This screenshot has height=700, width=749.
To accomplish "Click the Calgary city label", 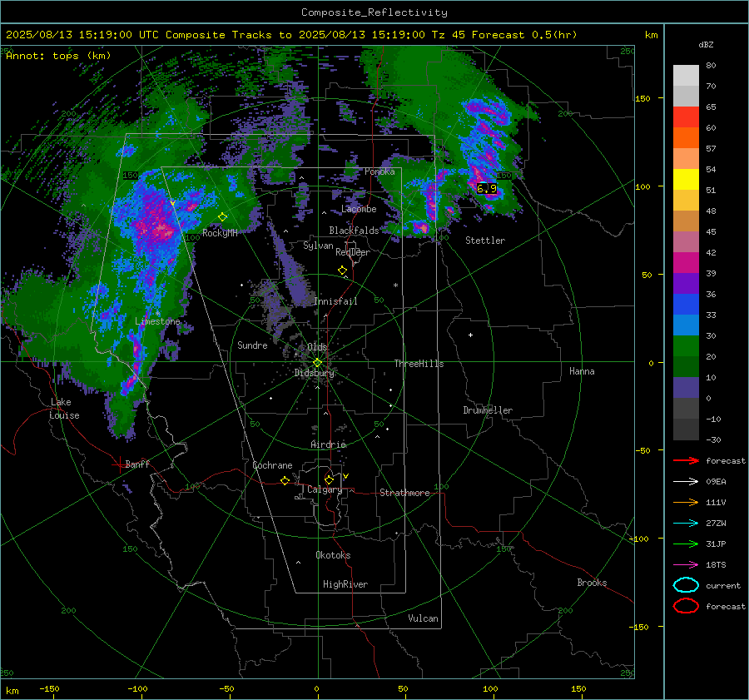I will pyautogui.click(x=325, y=489).
